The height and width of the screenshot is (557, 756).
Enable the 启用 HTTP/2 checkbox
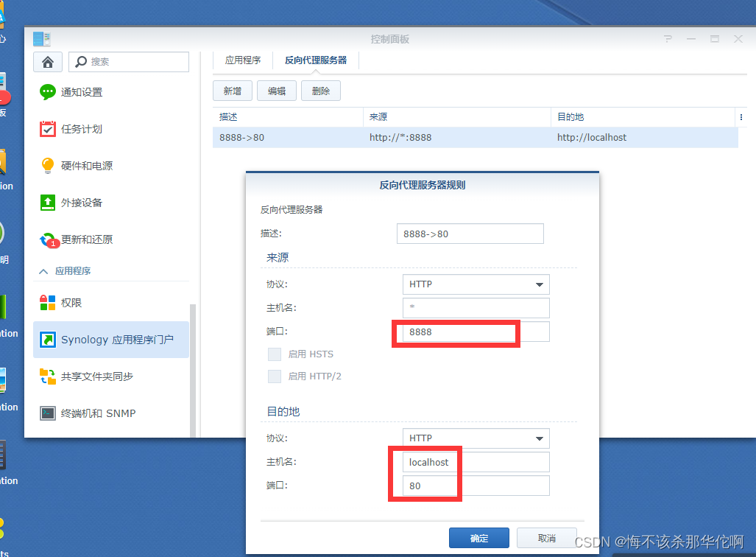click(275, 376)
